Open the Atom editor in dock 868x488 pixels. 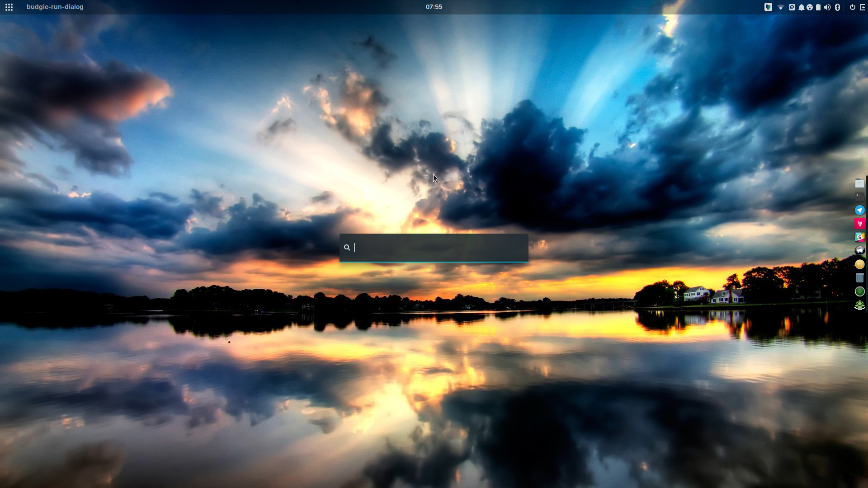(x=859, y=264)
